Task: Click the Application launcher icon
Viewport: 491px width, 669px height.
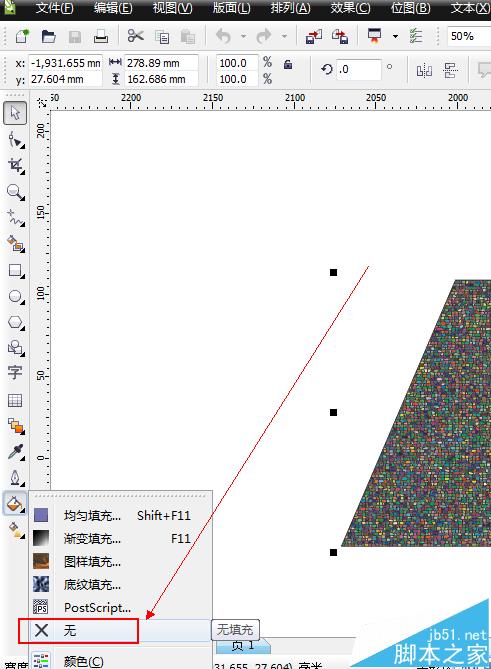Action: pyautogui.click(x=375, y=36)
